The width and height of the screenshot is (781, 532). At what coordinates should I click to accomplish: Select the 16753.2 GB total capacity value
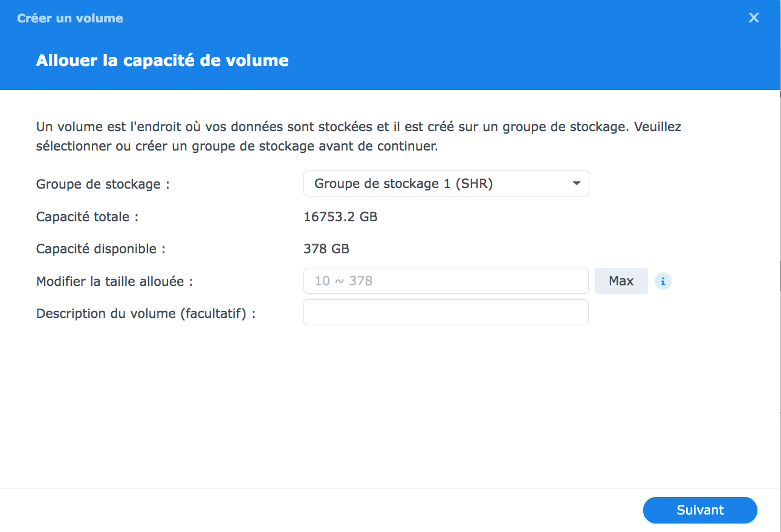click(340, 217)
